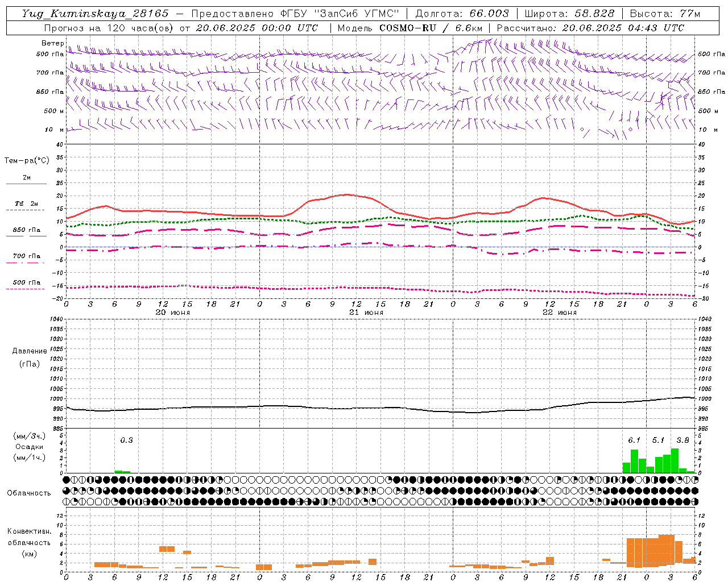Image resolution: width=728 pixels, height=582 pixels.
Task: Click the 'Давление' pressure panel label
Action: tap(30, 351)
